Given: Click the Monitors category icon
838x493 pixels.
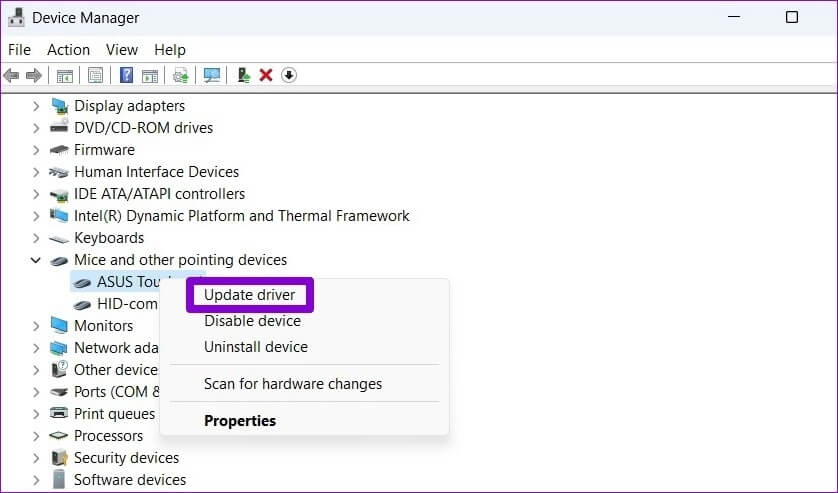Looking at the screenshot, I should (59, 326).
